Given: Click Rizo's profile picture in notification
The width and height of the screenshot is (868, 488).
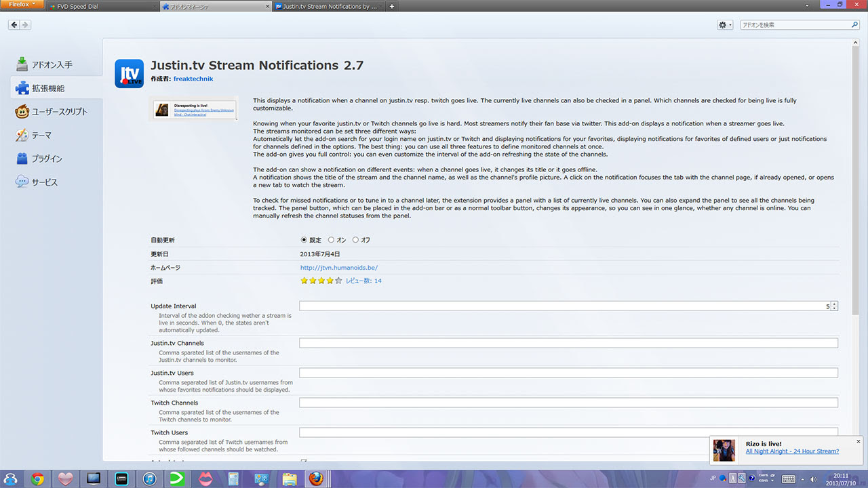Looking at the screenshot, I should click(x=724, y=450).
